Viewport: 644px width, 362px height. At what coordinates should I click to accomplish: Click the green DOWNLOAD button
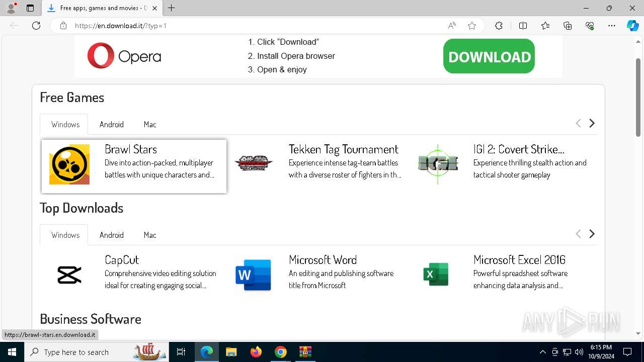point(489,56)
